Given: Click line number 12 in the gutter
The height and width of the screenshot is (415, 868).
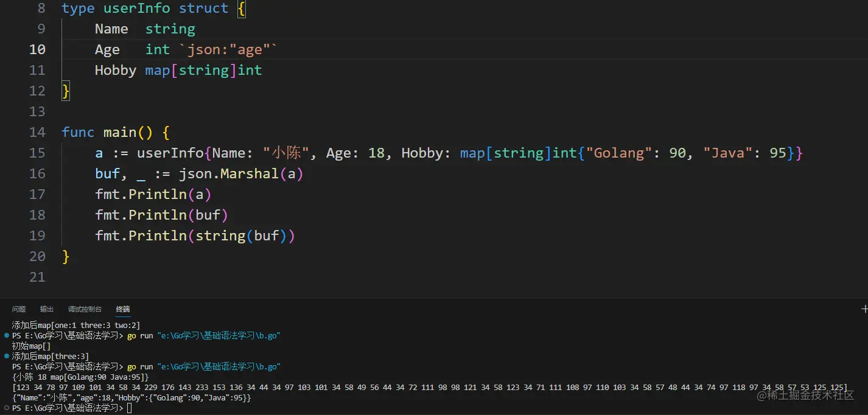Looking at the screenshot, I should 37,91.
